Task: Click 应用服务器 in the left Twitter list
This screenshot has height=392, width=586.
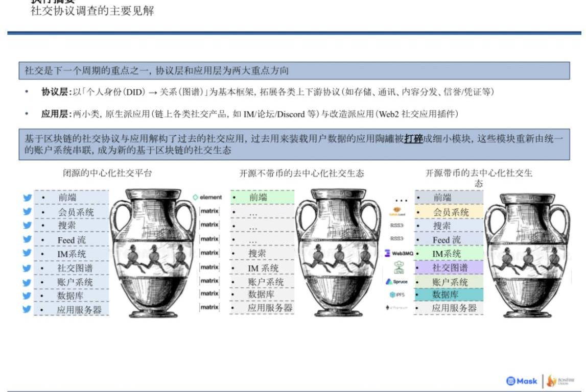Action: click(x=79, y=309)
